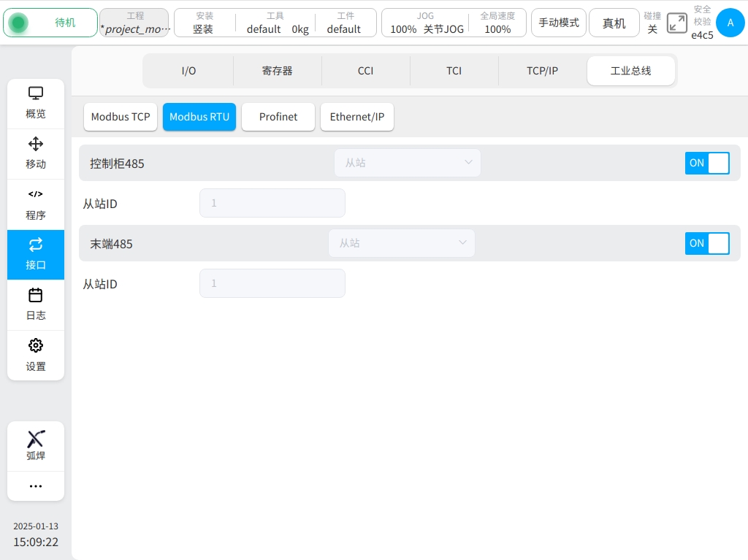Expand the 控制柜485 从站 mode dropdown
Screen dimensions: 748x560
pos(408,163)
